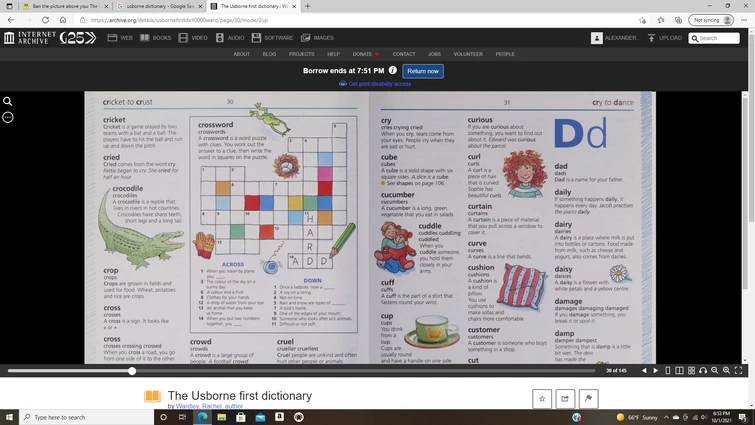Open author link Wardley, Rachel
This screenshot has width=755, height=425.
pyautogui.click(x=209, y=406)
